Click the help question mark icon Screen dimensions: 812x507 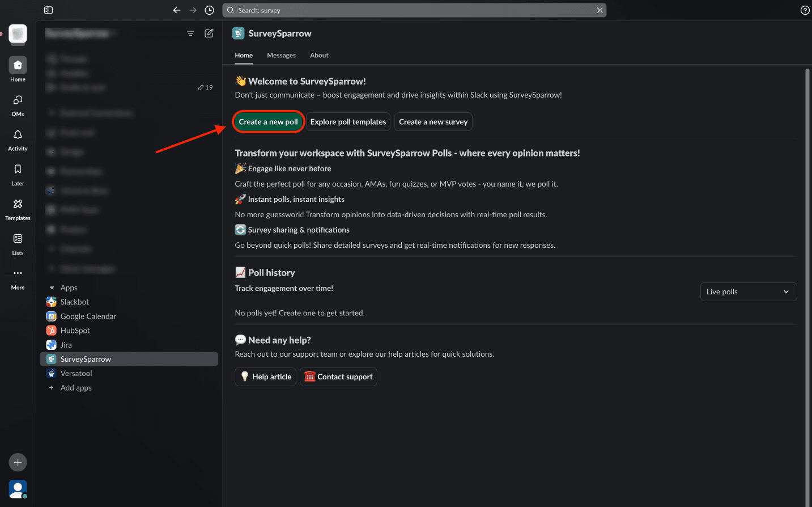tap(805, 10)
